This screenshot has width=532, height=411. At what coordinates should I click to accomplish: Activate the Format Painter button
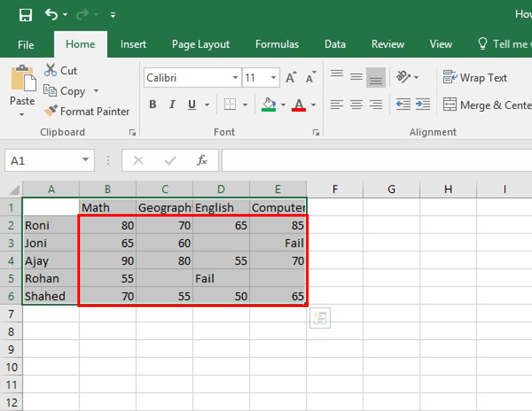tap(87, 111)
